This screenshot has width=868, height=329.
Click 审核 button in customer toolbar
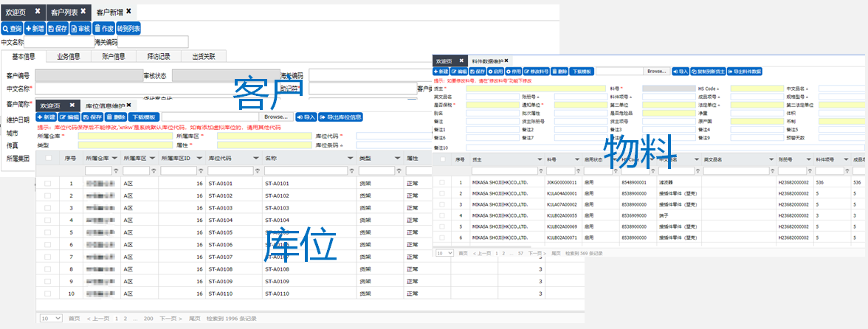pyautogui.click(x=80, y=29)
